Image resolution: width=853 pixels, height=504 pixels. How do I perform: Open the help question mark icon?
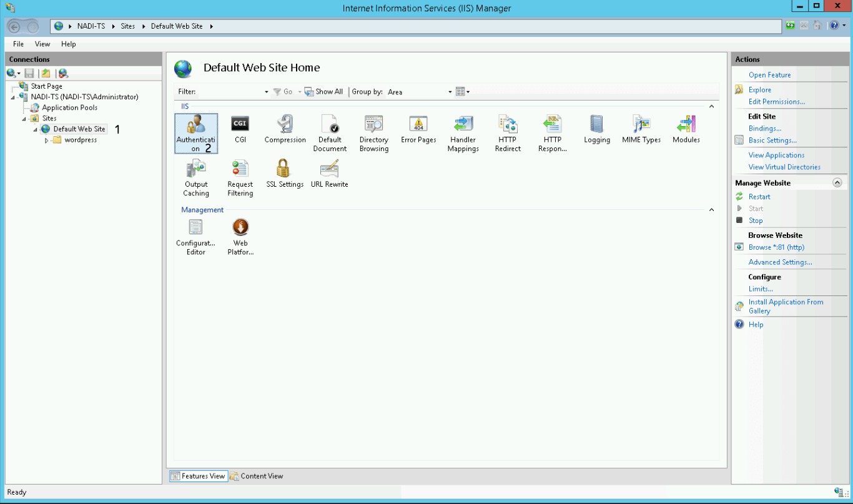pos(834,26)
